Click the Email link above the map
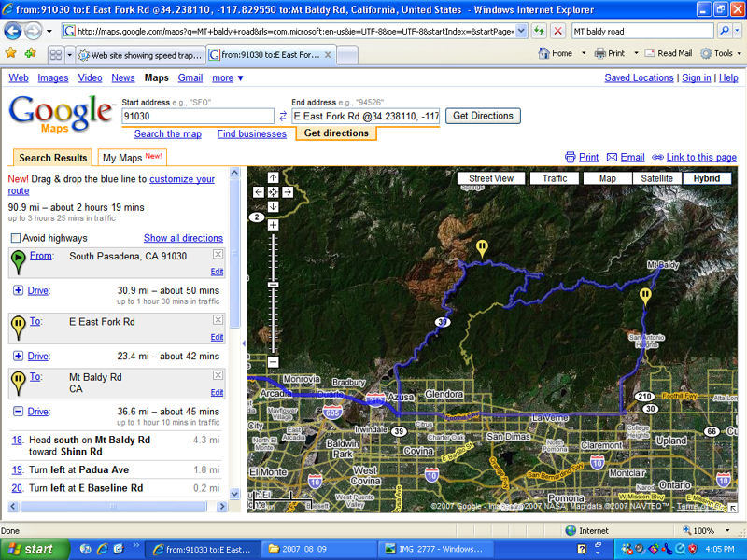Screen dimensions: 747x560 coord(632,157)
